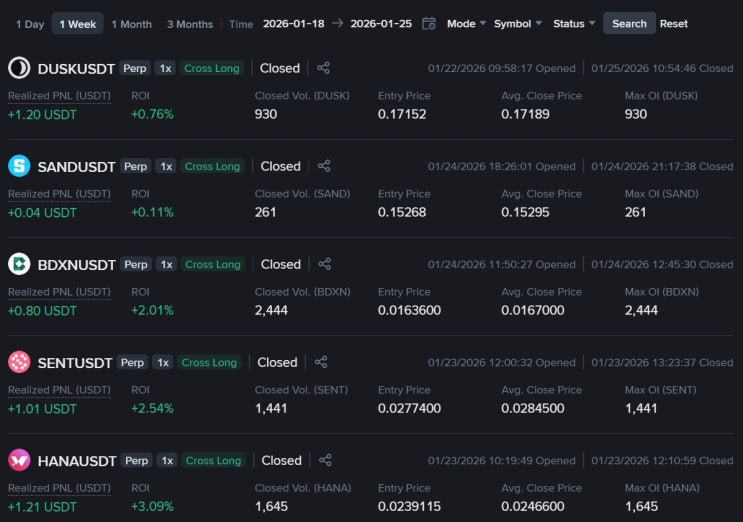Click avg close price 0.0167000
743x522 pixels.
(x=533, y=310)
